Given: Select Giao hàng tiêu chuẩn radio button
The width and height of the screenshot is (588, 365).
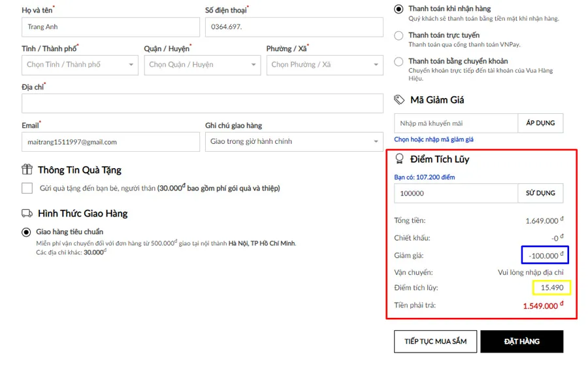Looking at the screenshot, I should (x=26, y=232).
